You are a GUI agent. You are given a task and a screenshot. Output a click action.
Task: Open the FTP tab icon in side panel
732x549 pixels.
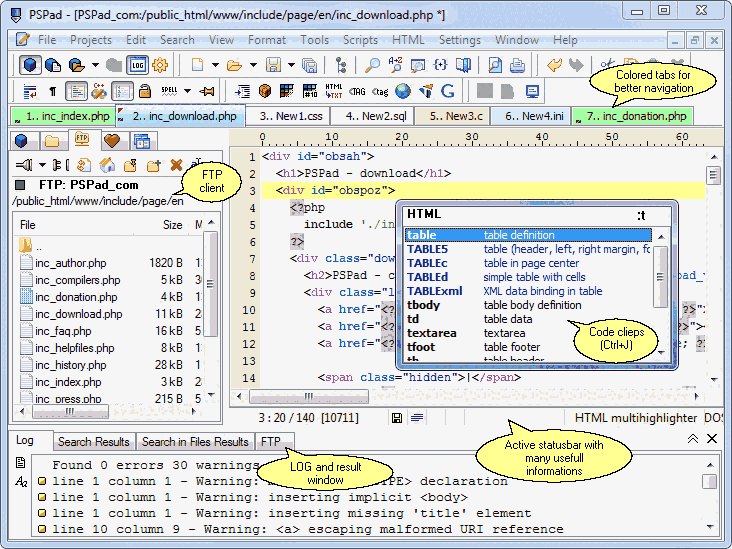(81, 140)
